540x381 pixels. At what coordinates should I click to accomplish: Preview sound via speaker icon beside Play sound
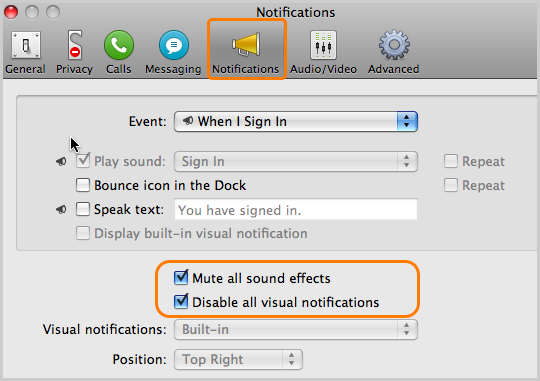click(x=61, y=161)
